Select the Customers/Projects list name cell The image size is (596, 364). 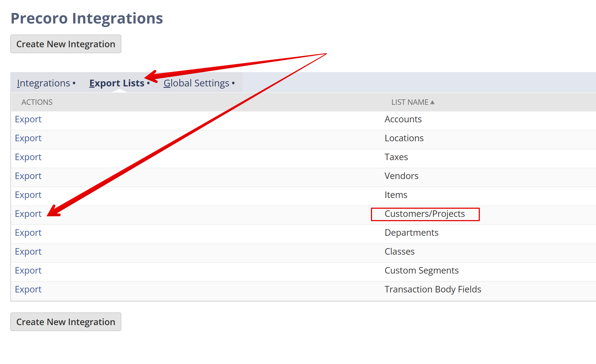pyautogui.click(x=425, y=214)
